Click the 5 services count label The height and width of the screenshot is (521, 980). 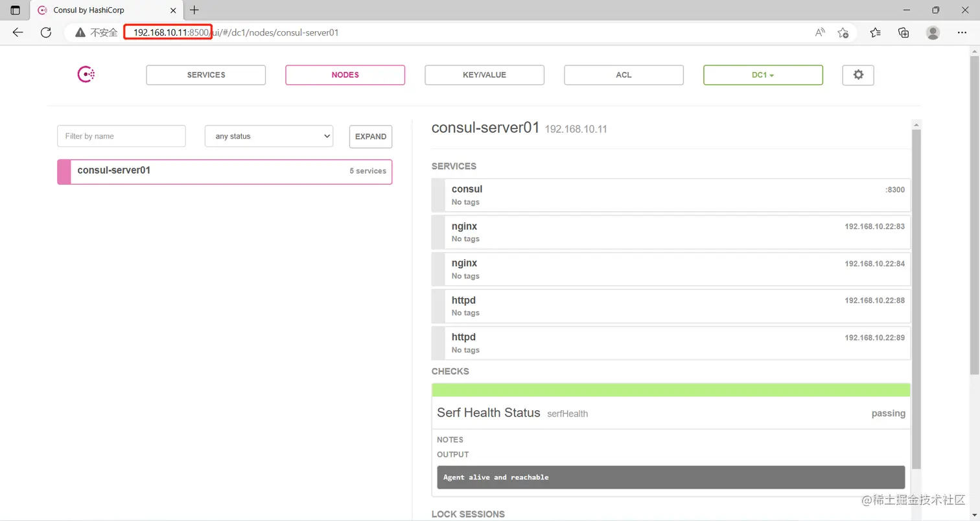point(367,171)
